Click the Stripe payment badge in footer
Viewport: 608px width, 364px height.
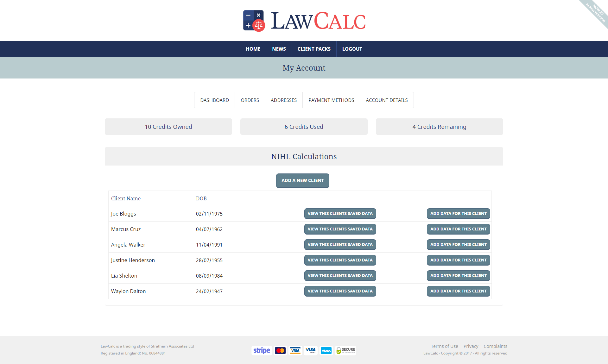pos(262,350)
